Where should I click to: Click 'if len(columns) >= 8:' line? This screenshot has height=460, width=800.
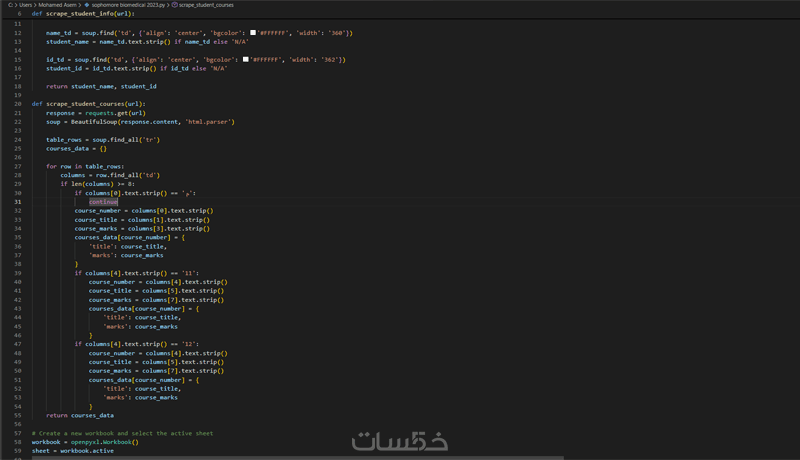[x=97, y=184]
